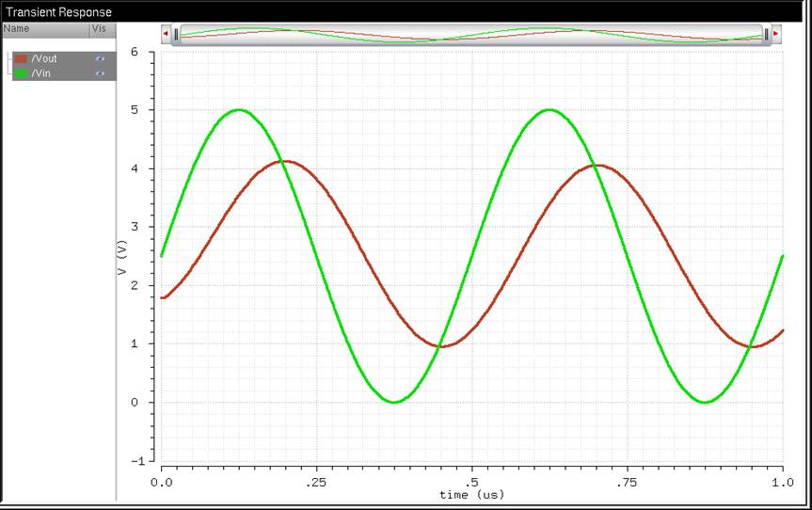Grab the right grip handle of zoom bar
The height and width of the screenshot is (510, 812).
pos(767,34)
